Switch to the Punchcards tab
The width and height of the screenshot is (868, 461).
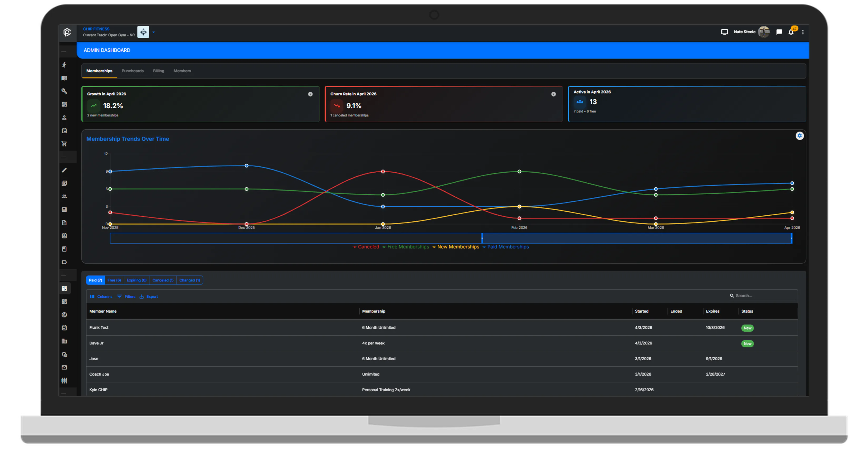(x=133, y=71)
